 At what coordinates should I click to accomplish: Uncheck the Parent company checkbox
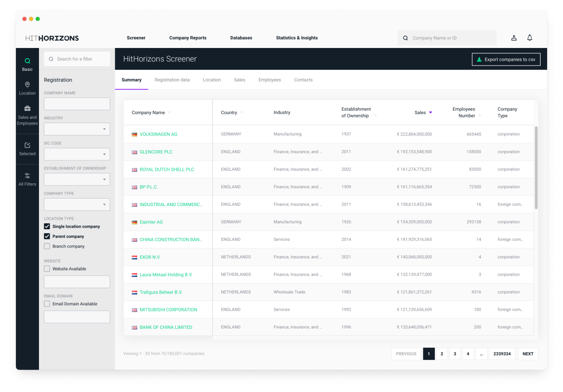click(x=47, y=236)
